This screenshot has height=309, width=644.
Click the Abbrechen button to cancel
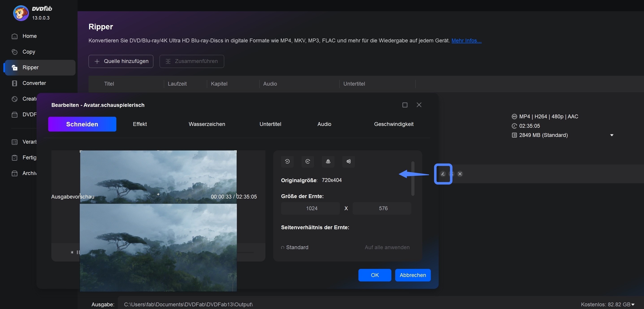click(412, 275)
